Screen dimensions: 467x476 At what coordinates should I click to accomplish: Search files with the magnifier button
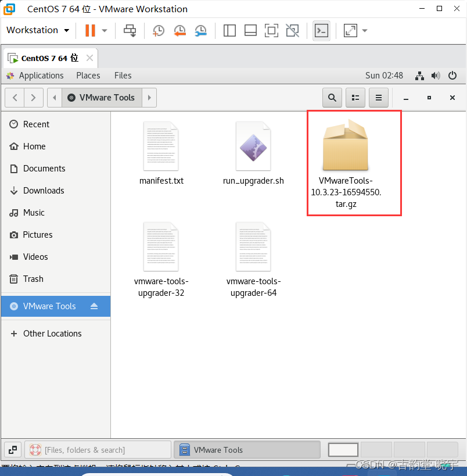click(x=332, y=98)
